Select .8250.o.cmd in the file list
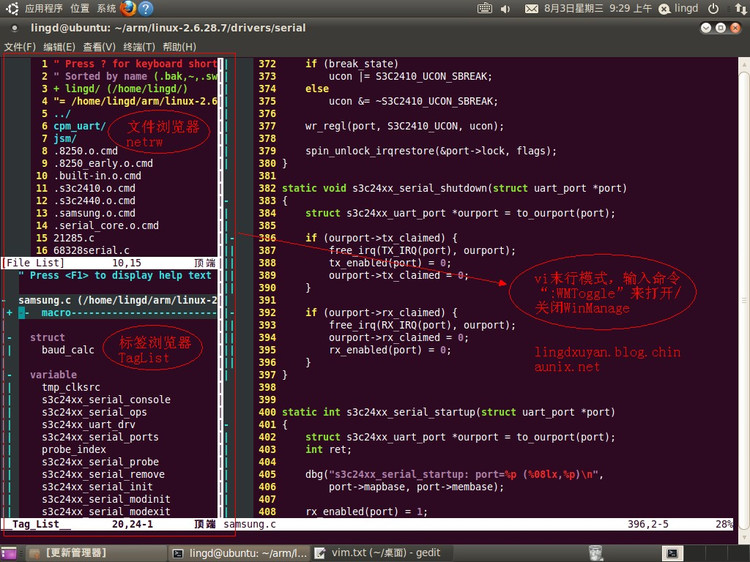The image size is (750, 562). click(x=86, y=151)
